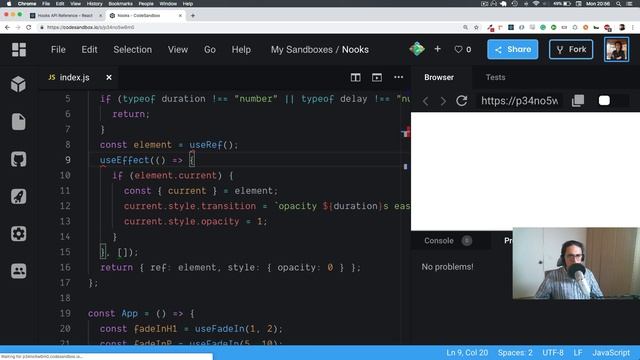This screenshot has width=640, height=360.
Task: Change line ending via LF
Action: 578,353
